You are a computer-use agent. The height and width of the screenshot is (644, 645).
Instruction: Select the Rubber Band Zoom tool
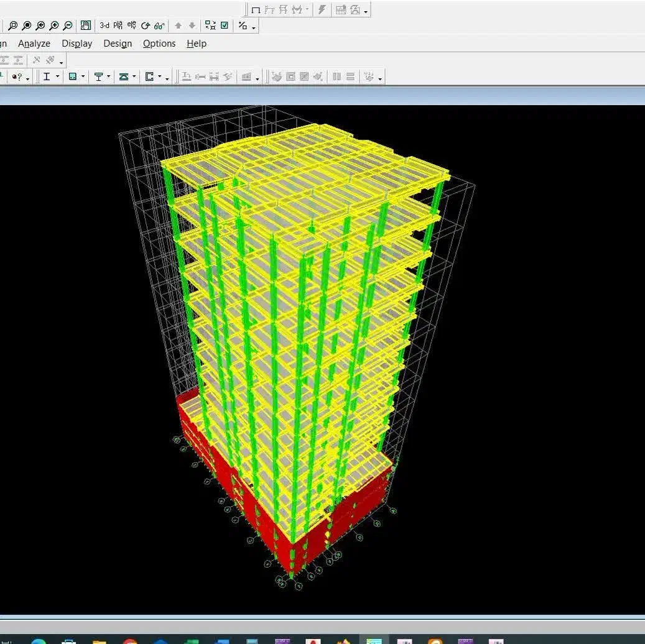click(12, 25)
